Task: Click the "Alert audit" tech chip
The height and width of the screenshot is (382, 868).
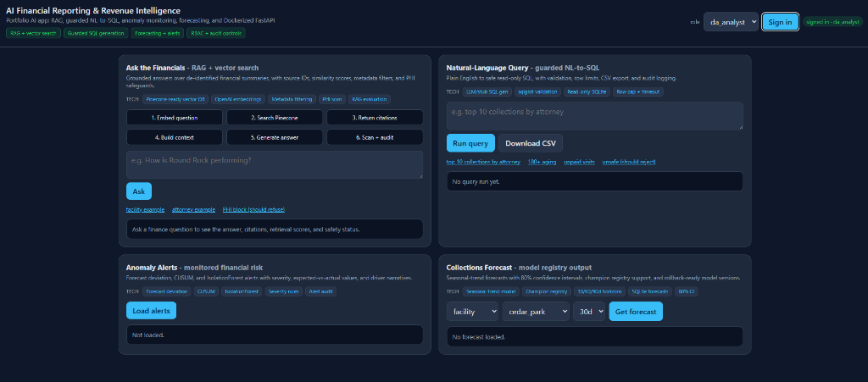Action: click(x=320, y=291)
